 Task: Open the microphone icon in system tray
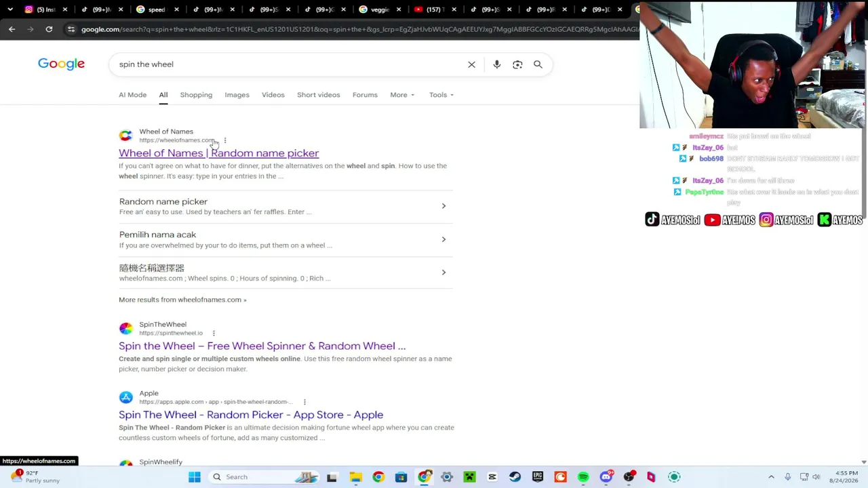click(787, 477)
